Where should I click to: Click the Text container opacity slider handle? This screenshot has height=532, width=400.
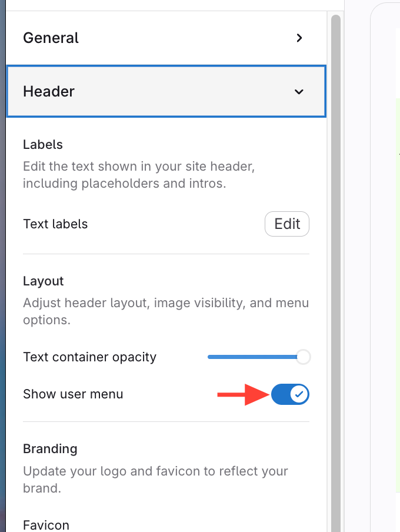(303, 357)
